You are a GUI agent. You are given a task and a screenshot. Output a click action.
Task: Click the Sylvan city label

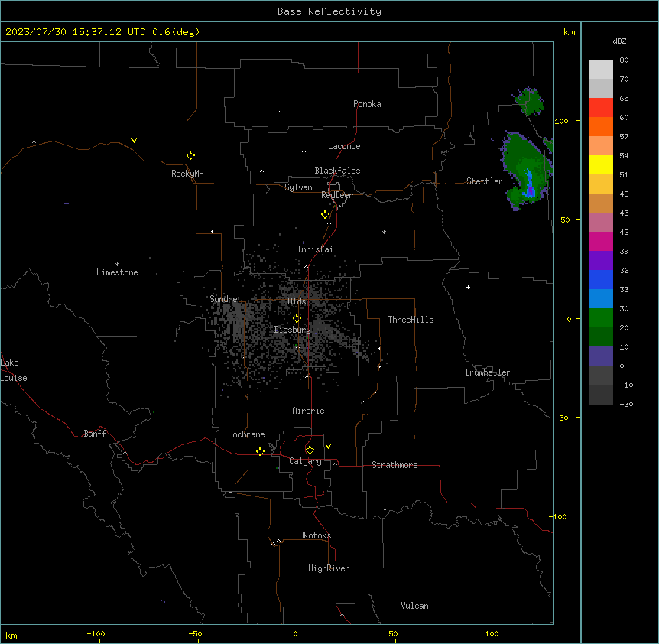pos(298,187)
